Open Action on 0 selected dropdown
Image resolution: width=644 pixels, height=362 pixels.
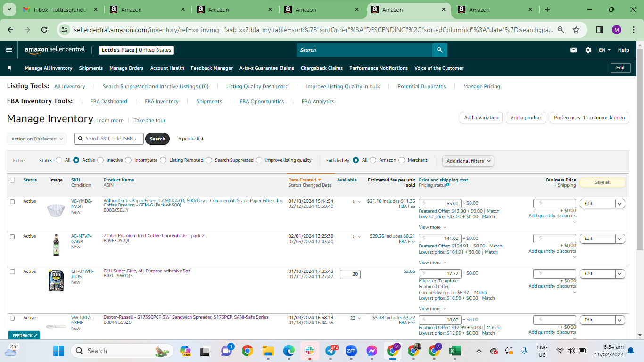tap(37, 139)
